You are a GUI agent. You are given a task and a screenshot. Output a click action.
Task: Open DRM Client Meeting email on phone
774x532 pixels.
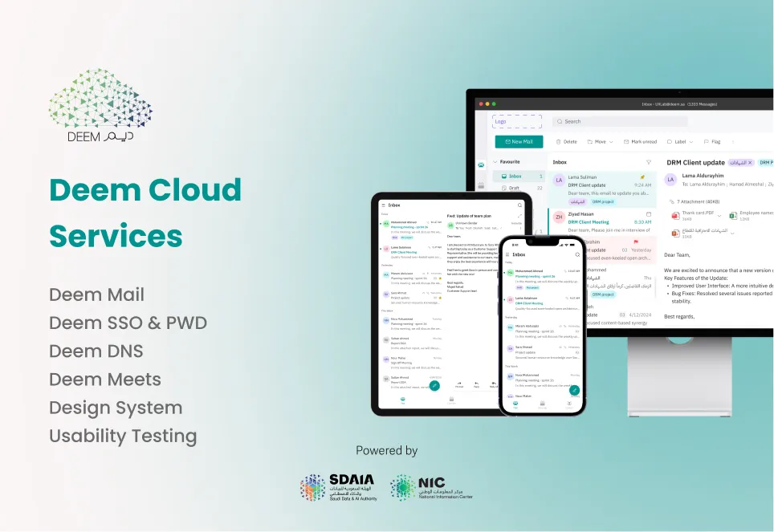[x=542, y=303]
